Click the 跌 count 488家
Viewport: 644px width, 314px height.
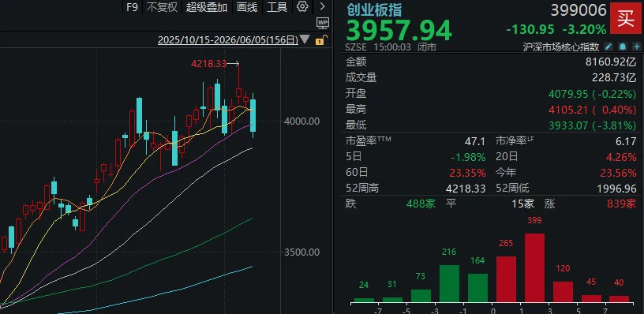(421, 204)
